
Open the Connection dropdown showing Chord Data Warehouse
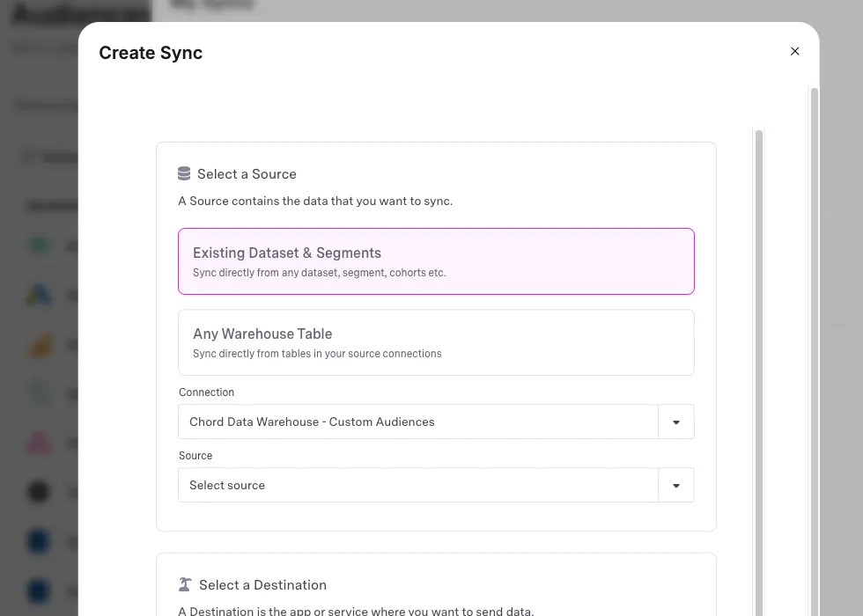(x=436, y=422)
